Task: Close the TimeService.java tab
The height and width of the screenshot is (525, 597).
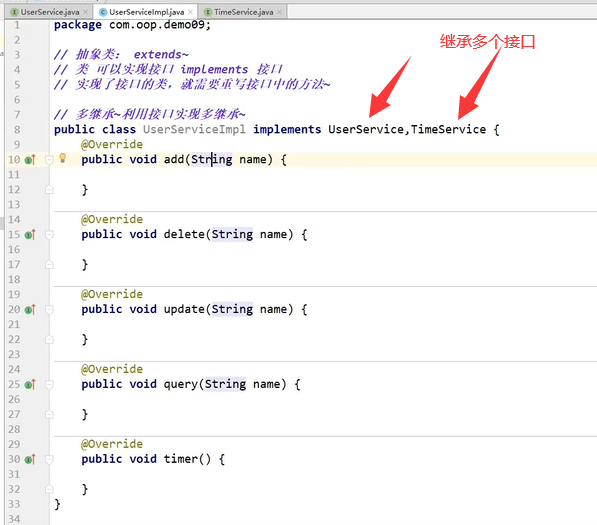Action: tap(279, 12)
